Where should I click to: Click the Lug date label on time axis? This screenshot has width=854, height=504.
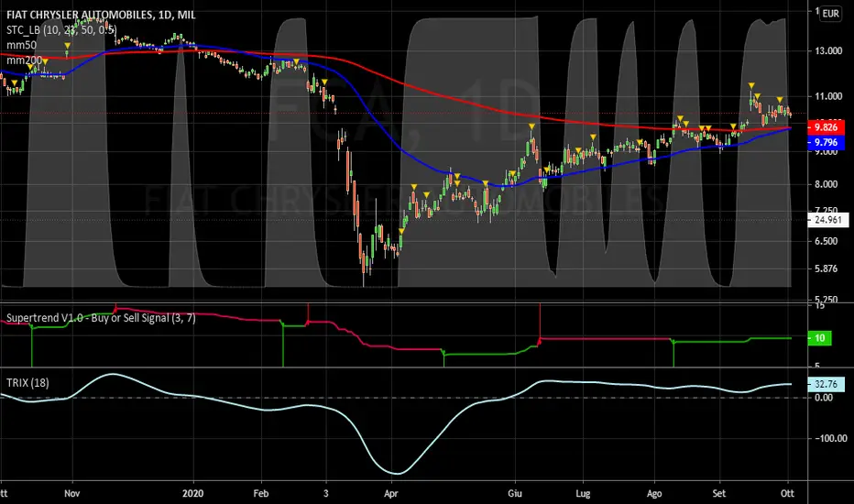(583, 494)
